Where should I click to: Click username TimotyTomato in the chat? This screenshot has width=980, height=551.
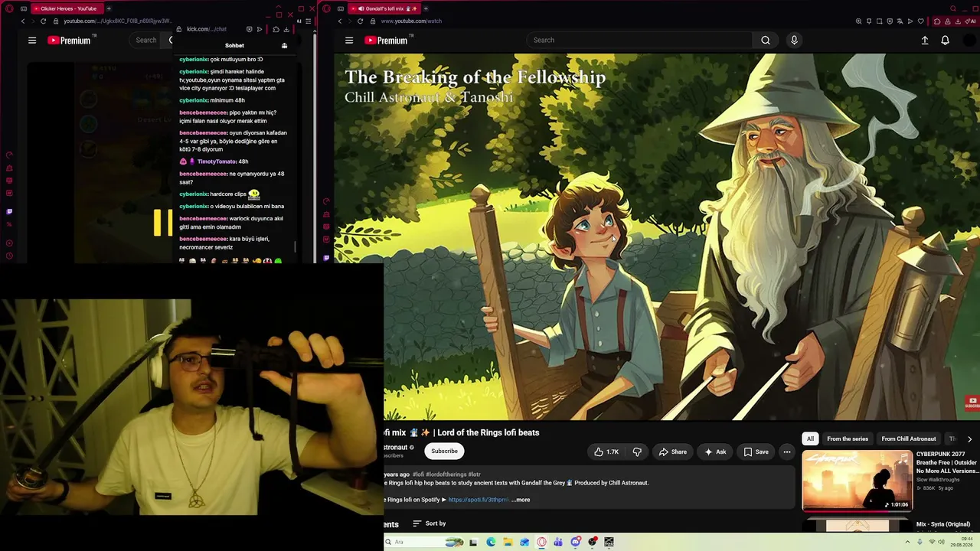click(217, 161)
